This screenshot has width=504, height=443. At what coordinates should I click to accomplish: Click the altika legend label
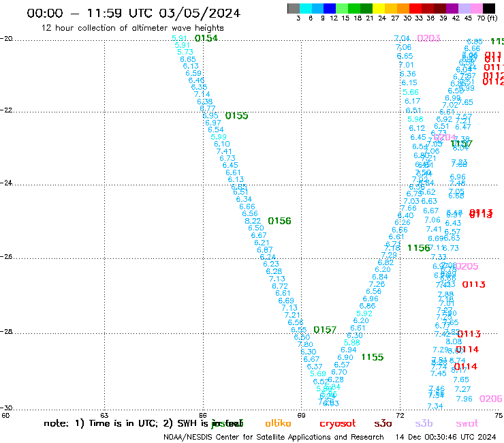278,423
